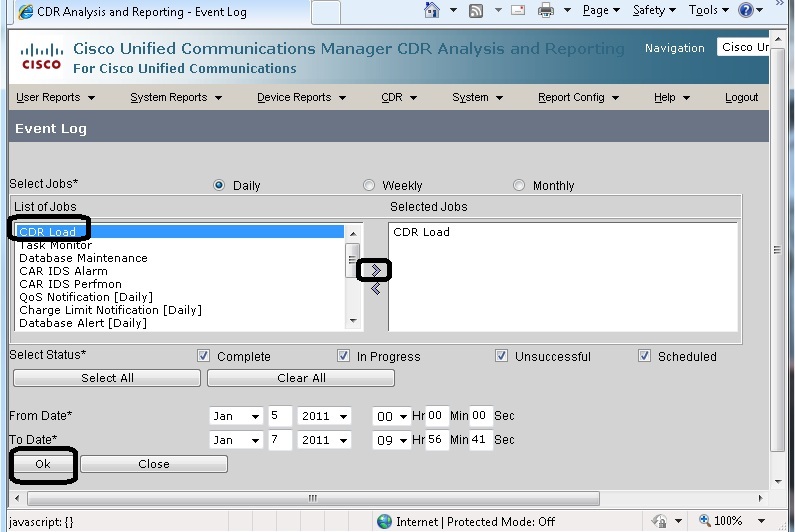Open the User Reports menu
Image resolution: width=795 pixels, height=532 pixels.
click(x=55, y=97)
